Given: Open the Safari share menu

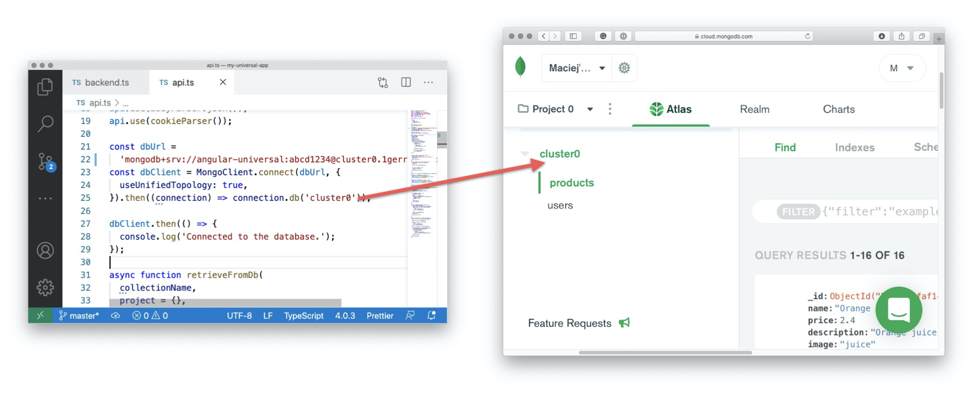Looking at the screenshot, I should (902, 36).
